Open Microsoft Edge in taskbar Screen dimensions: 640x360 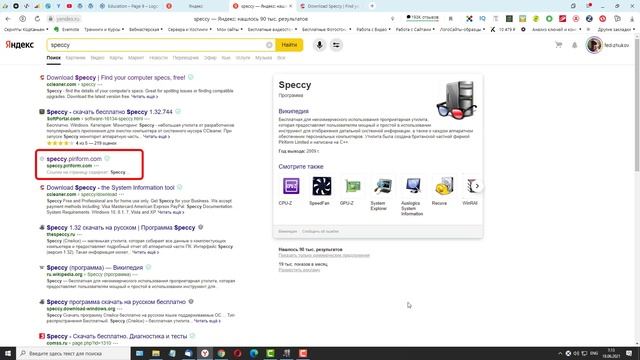[254, 353]
